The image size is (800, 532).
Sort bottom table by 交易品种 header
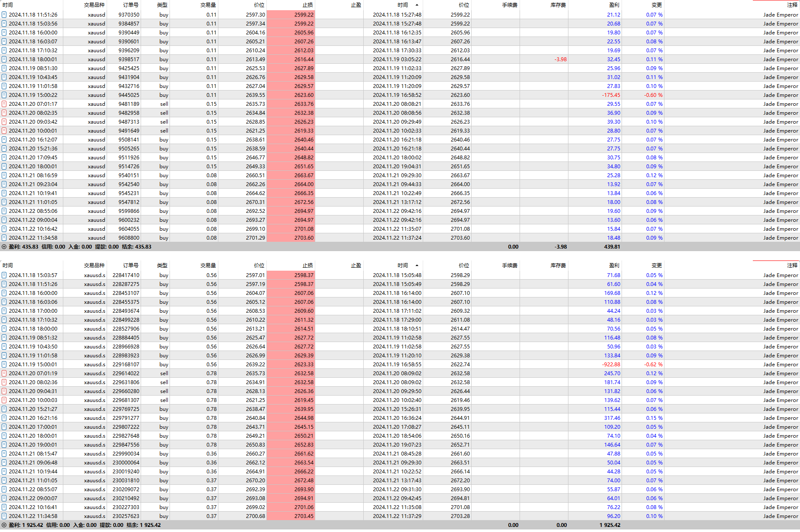pyautogui.click(x=94, y=265)
